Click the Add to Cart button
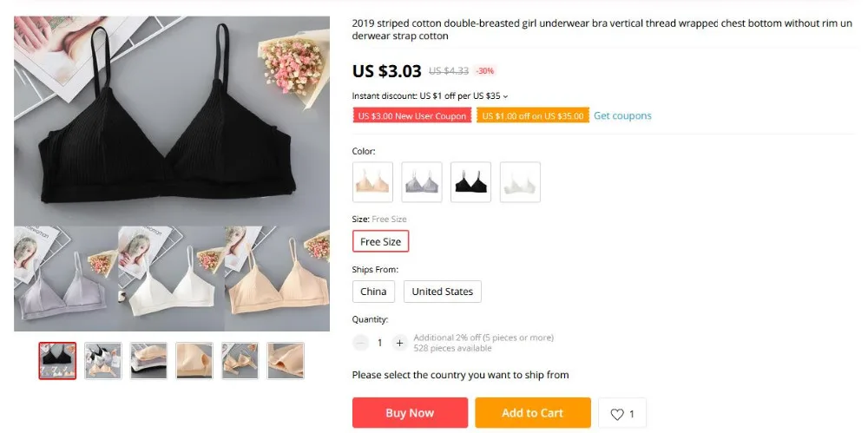The image size is (868, 433). click(533, 413)
